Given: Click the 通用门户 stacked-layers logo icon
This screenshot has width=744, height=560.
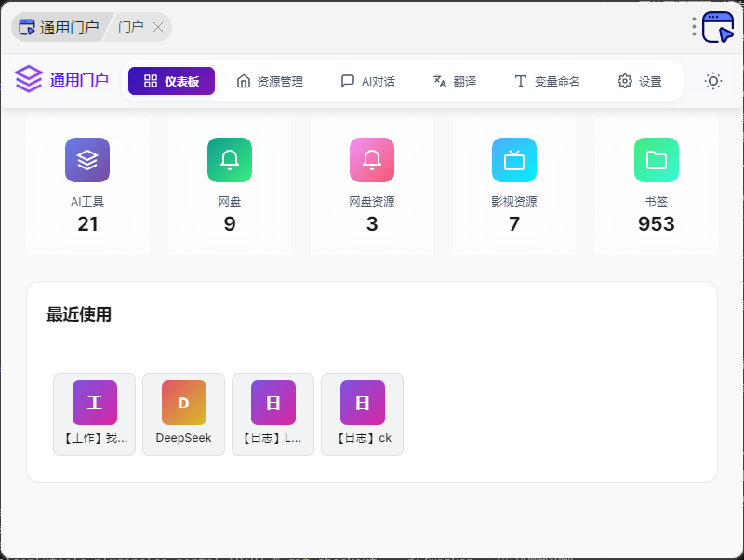Looking at the screenshot, I should 29,80.
